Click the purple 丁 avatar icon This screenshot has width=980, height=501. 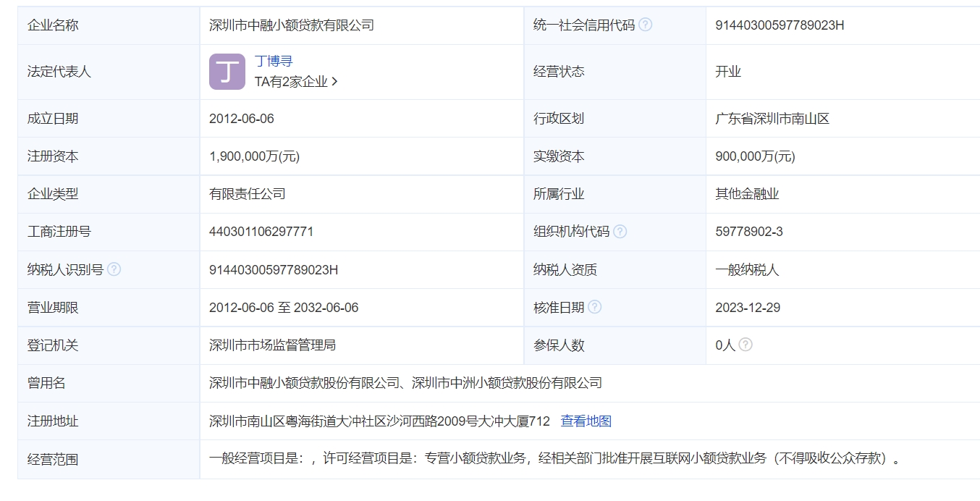[x=227, y=72]
